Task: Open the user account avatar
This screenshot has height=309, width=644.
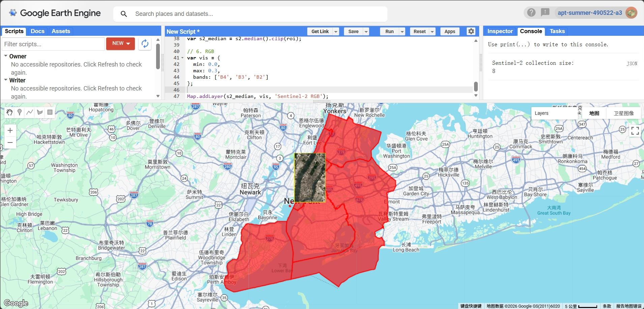Action: coord(631,13)
